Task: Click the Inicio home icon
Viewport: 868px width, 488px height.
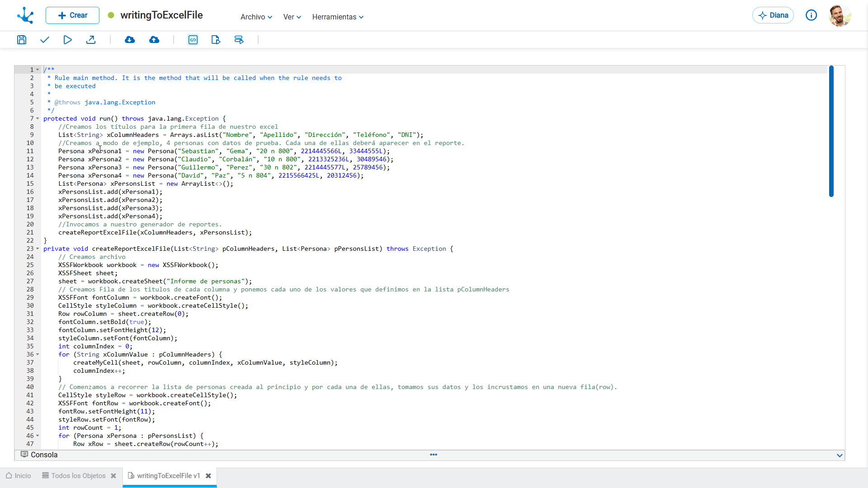Action: (9, 475)
